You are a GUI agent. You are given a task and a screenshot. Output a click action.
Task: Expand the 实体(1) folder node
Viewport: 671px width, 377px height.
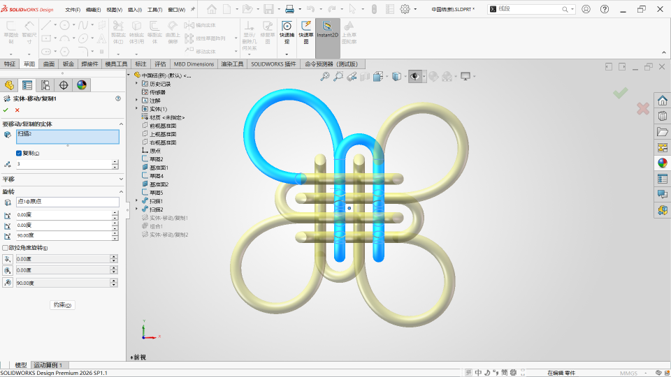[137, 109]
